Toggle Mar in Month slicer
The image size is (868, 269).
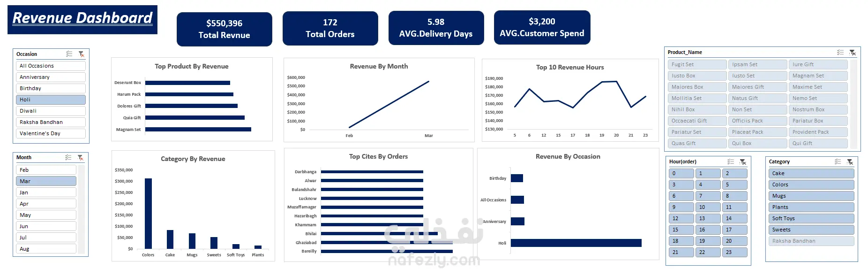[x=46, y=181]
